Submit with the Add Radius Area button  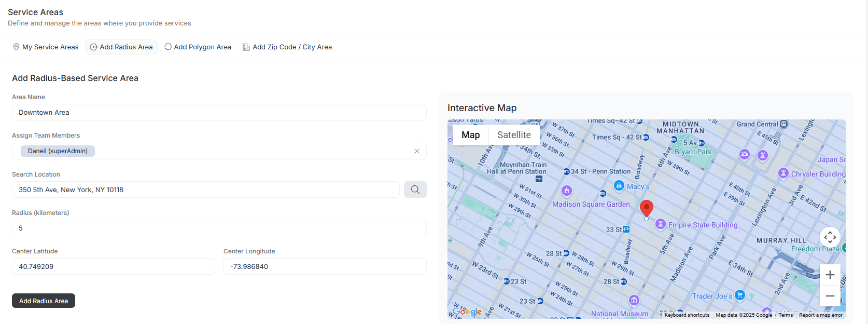(x=44, y=301)
